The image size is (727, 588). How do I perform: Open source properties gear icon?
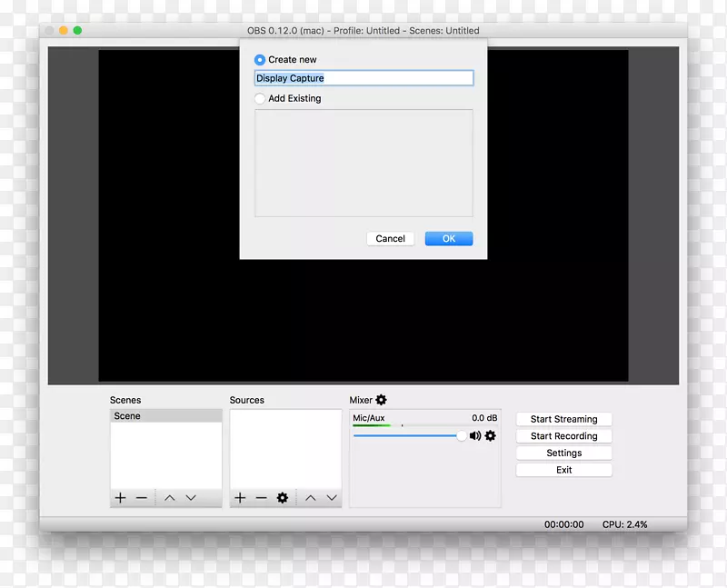point(283,498)
